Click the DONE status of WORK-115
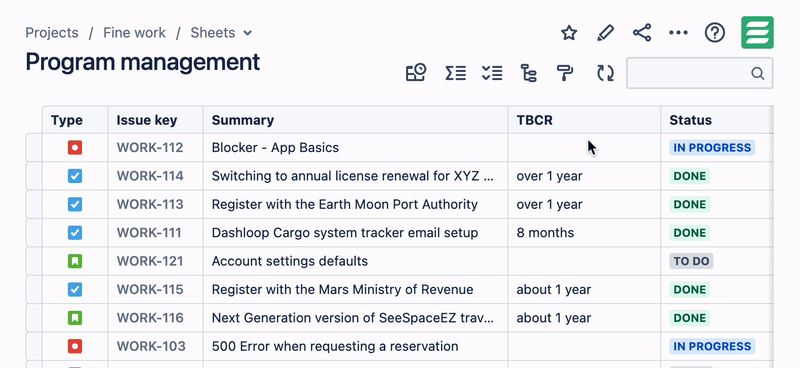800x368 pixels. click(x=690, y=290)
